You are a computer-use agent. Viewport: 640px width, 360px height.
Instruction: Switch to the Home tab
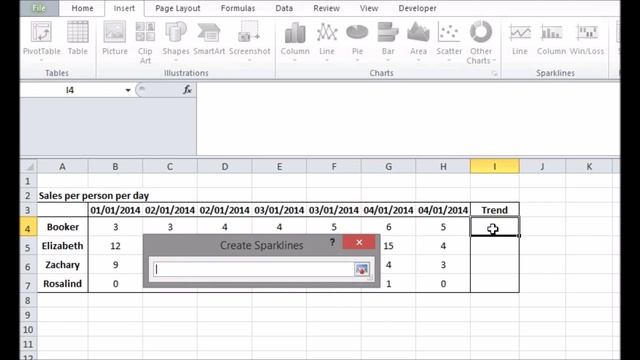tap(82, 8)
